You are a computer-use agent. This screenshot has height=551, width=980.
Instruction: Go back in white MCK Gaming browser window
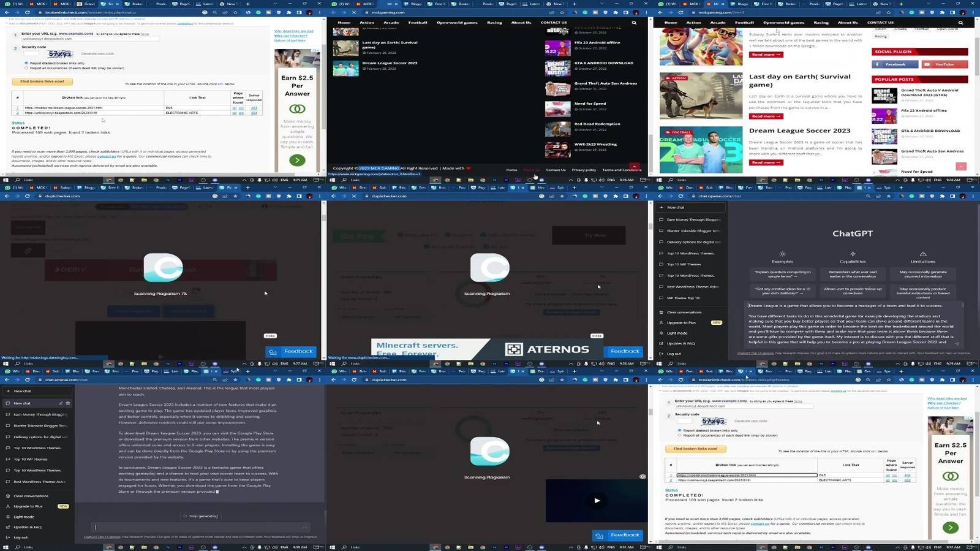[x=660, y=12]
